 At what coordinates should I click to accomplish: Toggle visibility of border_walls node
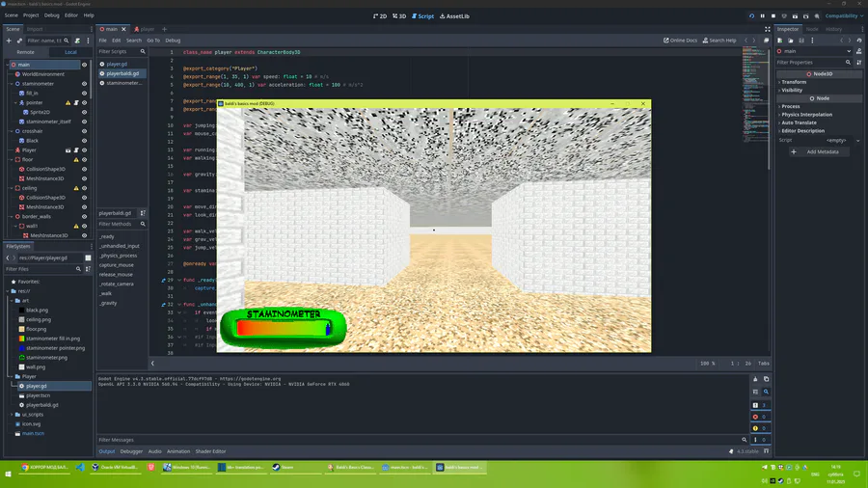(x=85, y=216)
